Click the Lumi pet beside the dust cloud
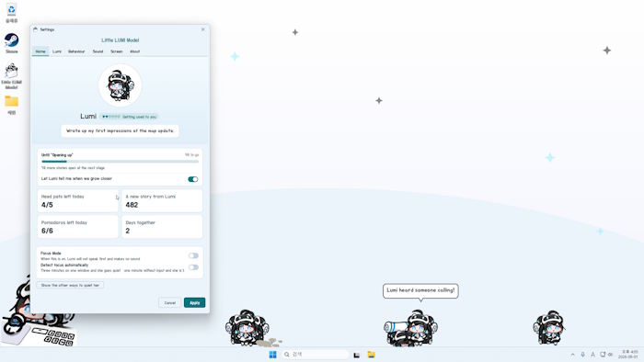This screenshot has height=362, width=644. 247,328
